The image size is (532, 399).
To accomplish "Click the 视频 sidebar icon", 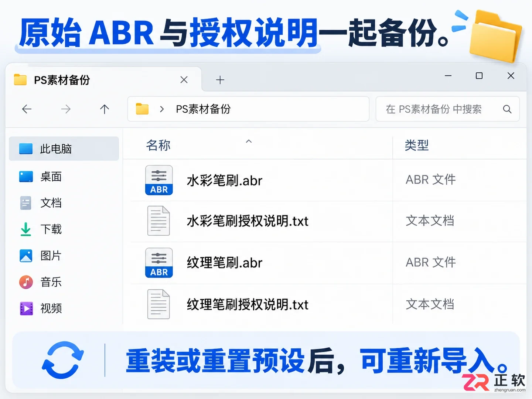I will [x=26, y=308].
